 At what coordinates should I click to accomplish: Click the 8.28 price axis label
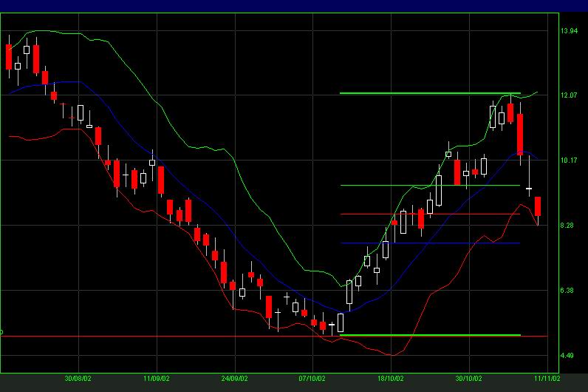(x=567, y=226)
